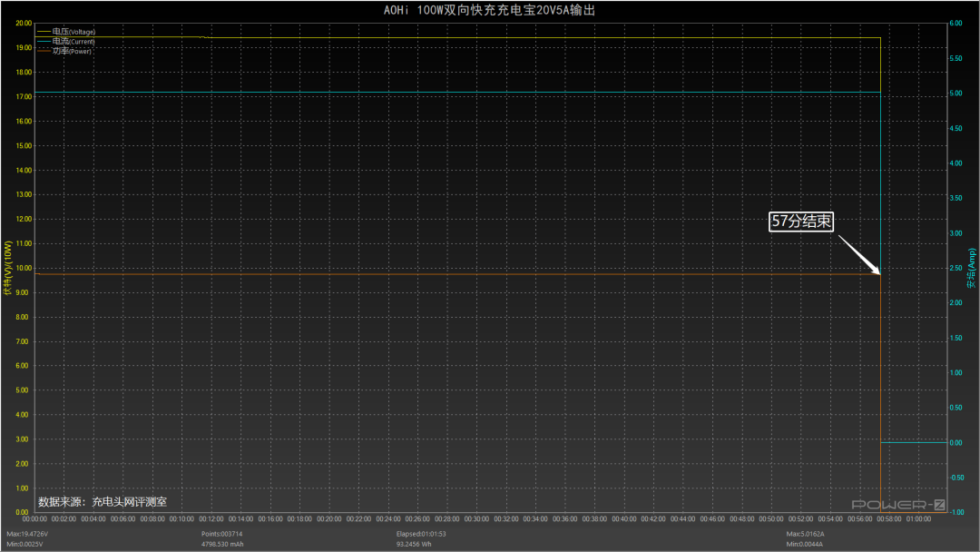This screenshot has width=980, height=552.
Task: Click the Min:0.0025V readout
Action: [24, 545]
